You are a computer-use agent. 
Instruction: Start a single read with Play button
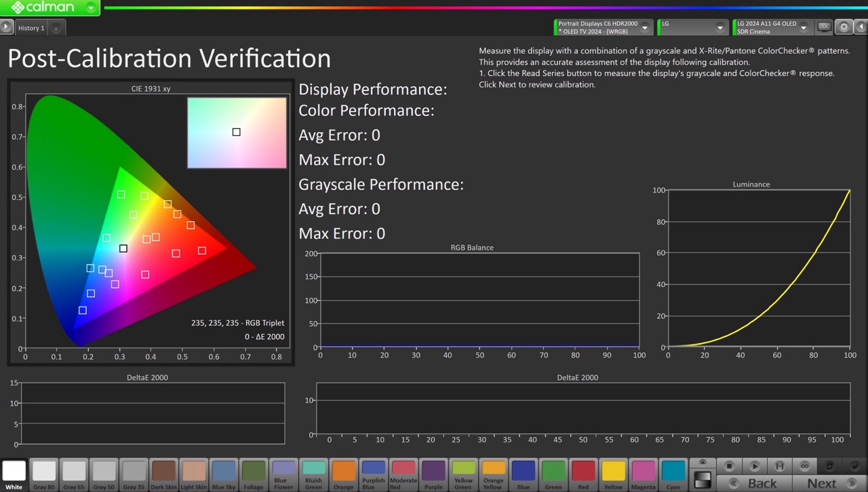click(x=755, y=466)
